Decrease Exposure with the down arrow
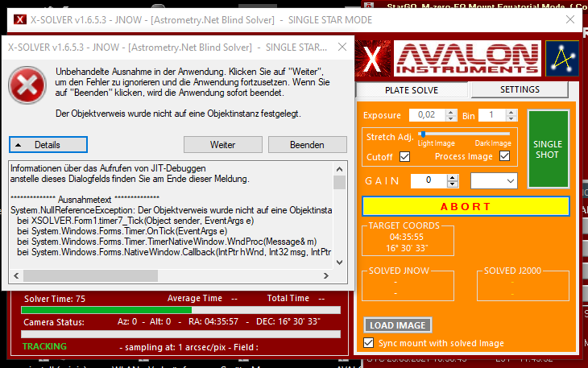The height and width of the screenshot is (368, 588). [x=451, y=118]
